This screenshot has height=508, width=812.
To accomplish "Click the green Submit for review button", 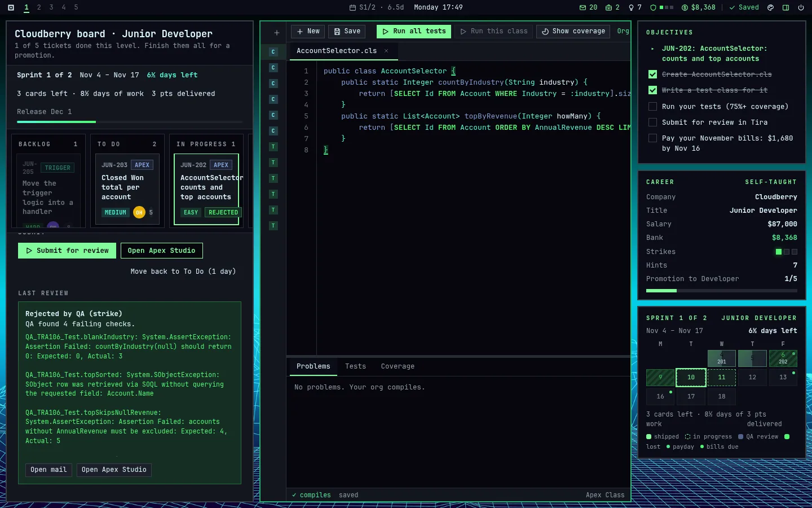I will tap(67, 251).
